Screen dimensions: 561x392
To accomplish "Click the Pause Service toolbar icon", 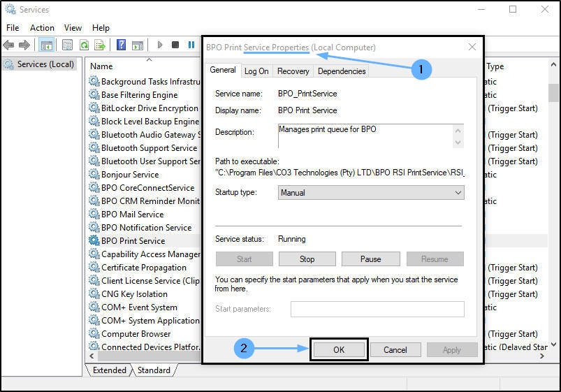I will (x=191, y=45).
